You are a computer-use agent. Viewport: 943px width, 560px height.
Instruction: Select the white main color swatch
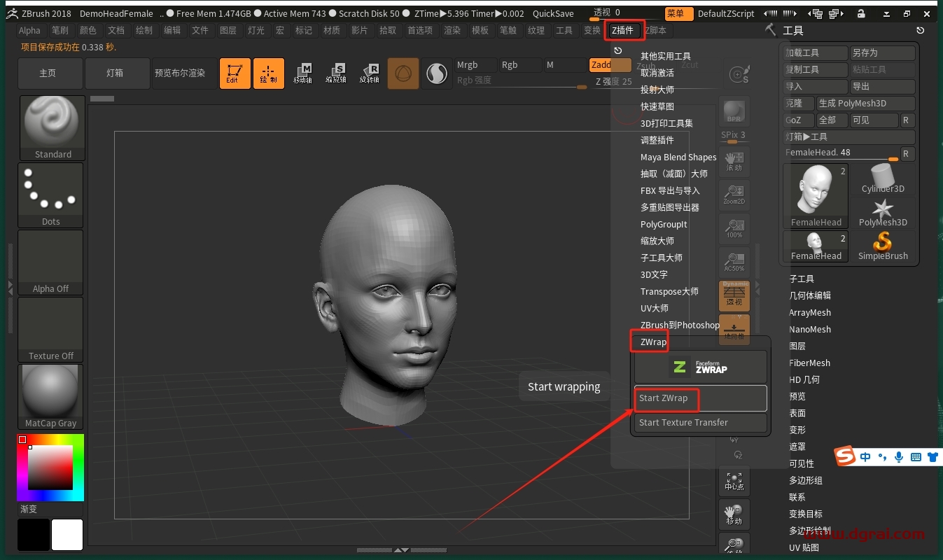coord(67,535)
